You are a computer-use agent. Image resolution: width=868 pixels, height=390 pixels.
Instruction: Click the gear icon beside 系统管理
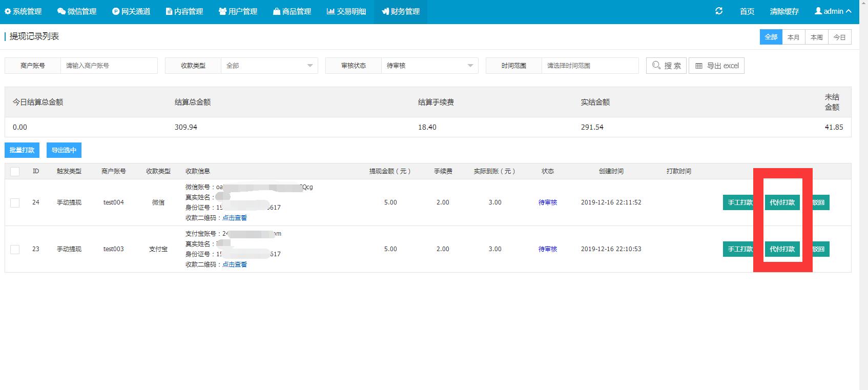(8, 11)
